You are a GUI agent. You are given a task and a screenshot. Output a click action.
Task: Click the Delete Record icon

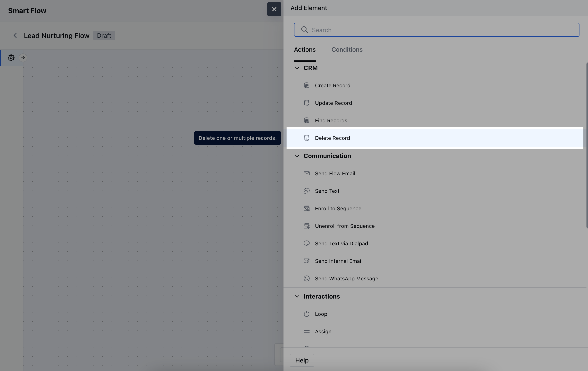(x=306, y=138)
